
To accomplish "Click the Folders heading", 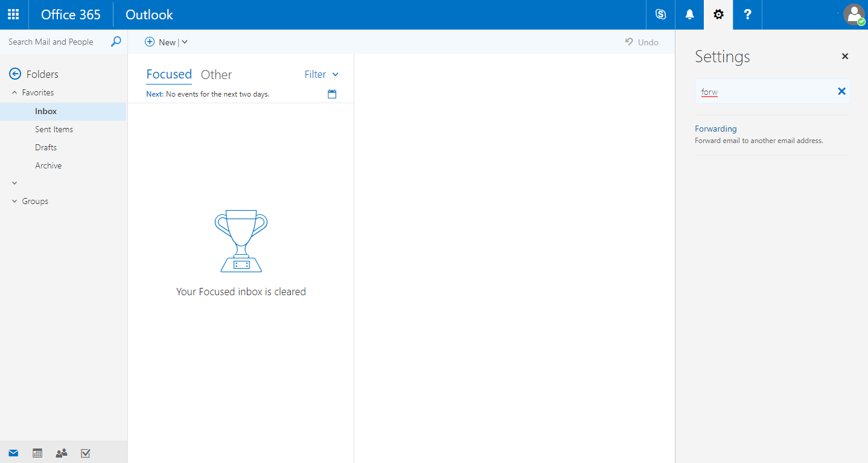I will coord(42,74).
